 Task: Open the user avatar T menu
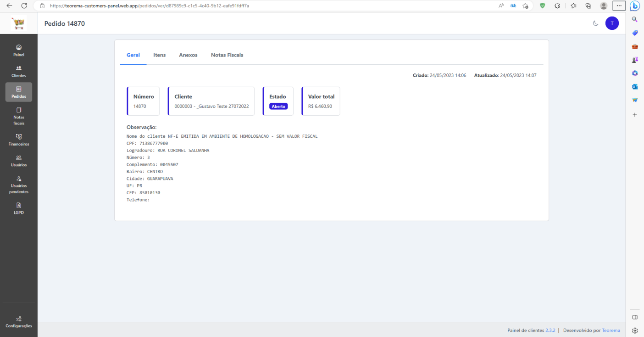click(x=612, y=23)
